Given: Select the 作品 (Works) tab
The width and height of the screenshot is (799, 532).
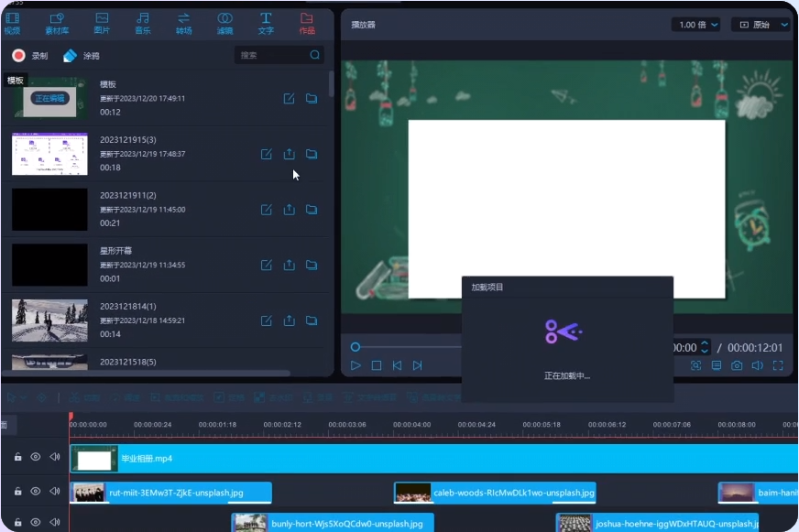Looking at the screenshot, I should click(307, 24).
